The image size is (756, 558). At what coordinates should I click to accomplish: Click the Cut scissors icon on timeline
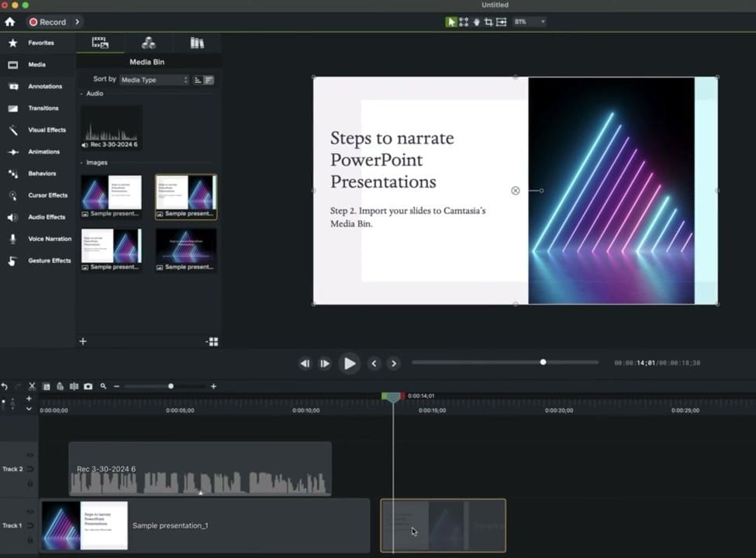pyautogui.click(x=32, y=386)
